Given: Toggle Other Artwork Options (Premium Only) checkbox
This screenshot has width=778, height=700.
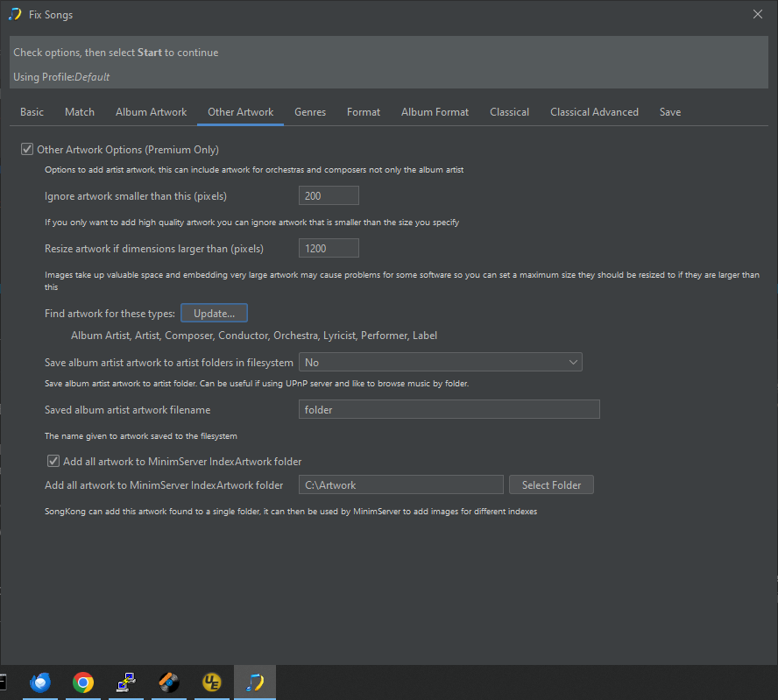Looking at the screenshot, I should [x=27, y=150].
